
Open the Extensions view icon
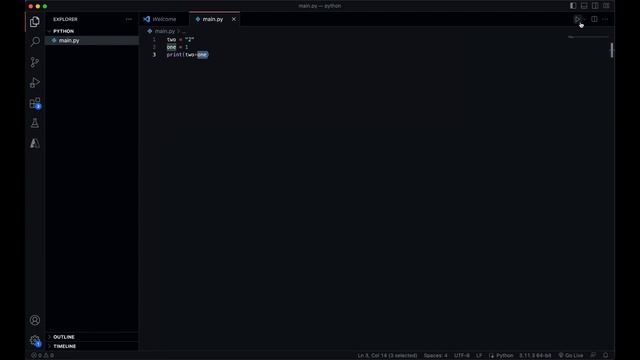[x=35, y=103]
